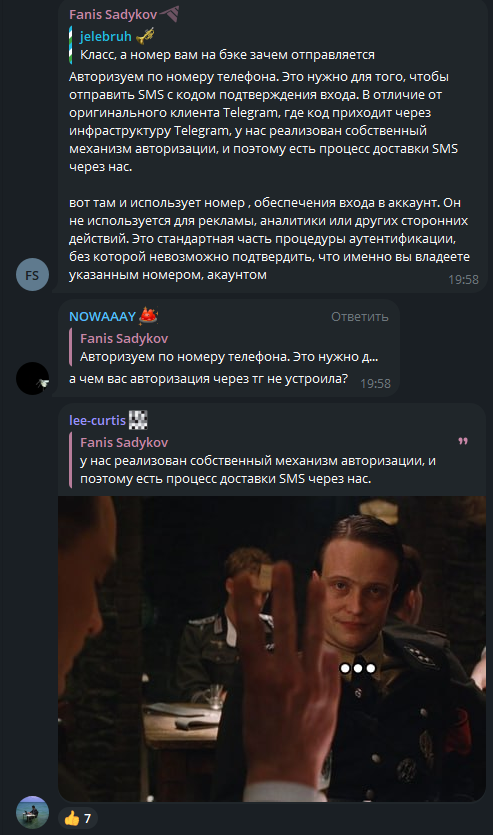
Task: Toggle the thumbs-up reaction with 7
Action: pos(78,818)
